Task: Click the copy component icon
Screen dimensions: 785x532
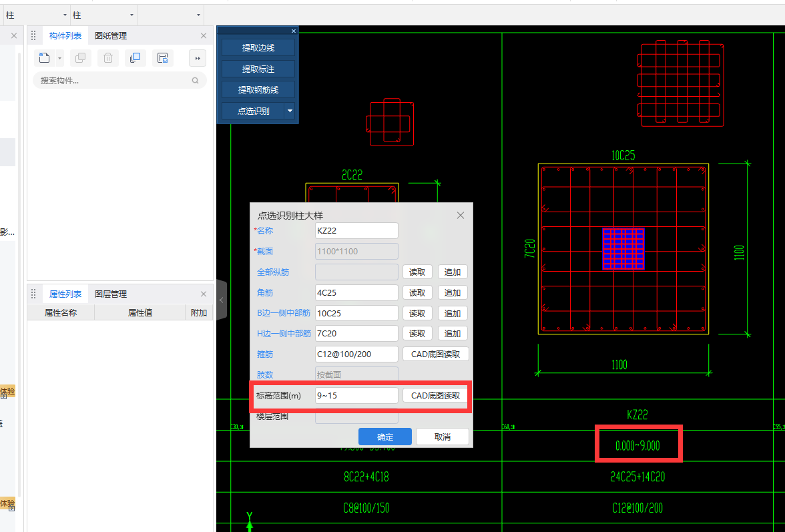Action: click(x=80, y=58)
